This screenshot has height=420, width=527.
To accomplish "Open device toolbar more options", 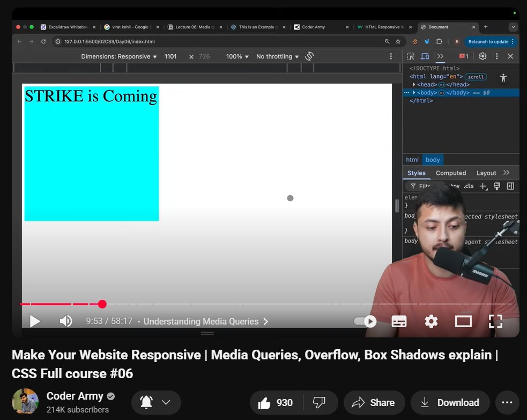I will coord(391,56).
